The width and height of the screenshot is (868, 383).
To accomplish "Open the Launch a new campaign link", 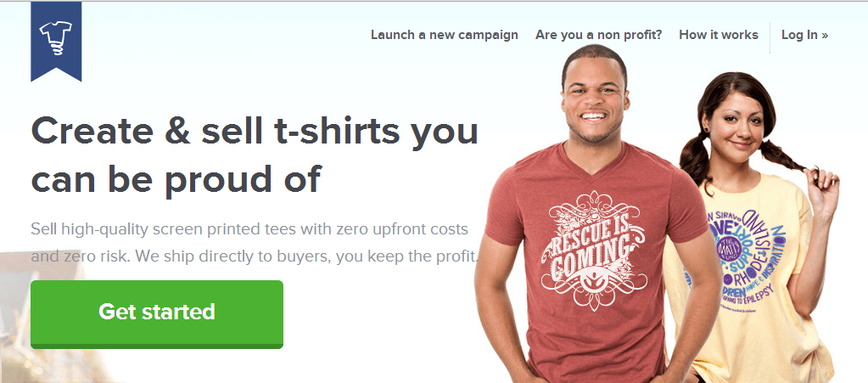I will pos(445,35).
